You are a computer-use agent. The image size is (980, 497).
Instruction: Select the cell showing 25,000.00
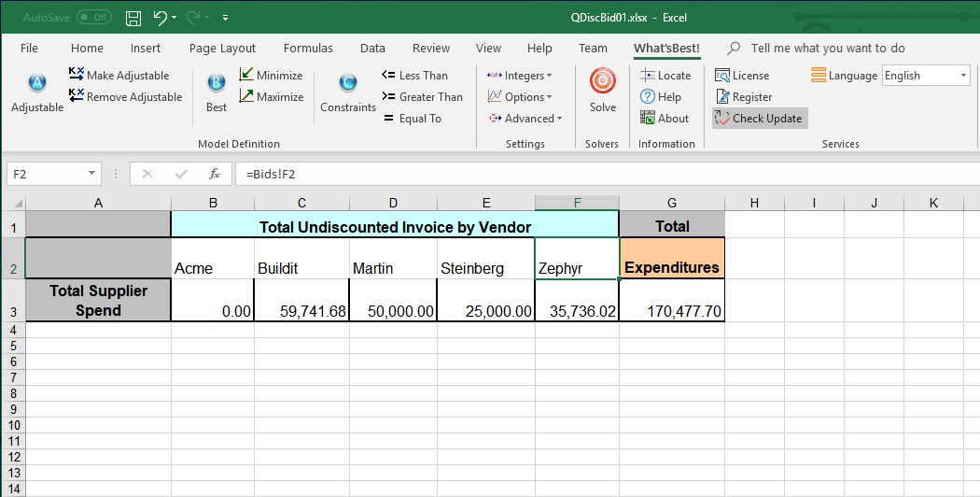pos(486,301)
